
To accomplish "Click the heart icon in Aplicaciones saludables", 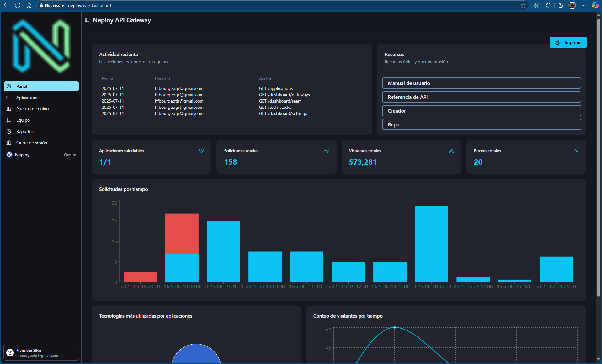I will [x=201, y=151].
